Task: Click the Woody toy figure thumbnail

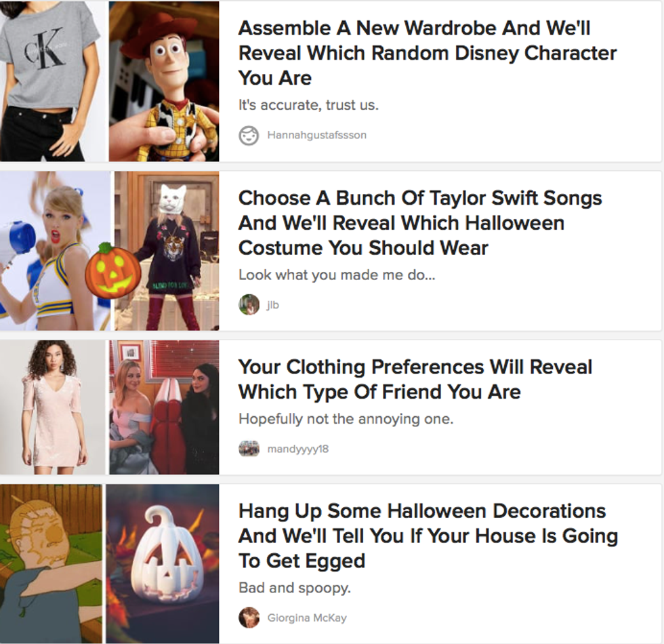Action: (164, 81)
